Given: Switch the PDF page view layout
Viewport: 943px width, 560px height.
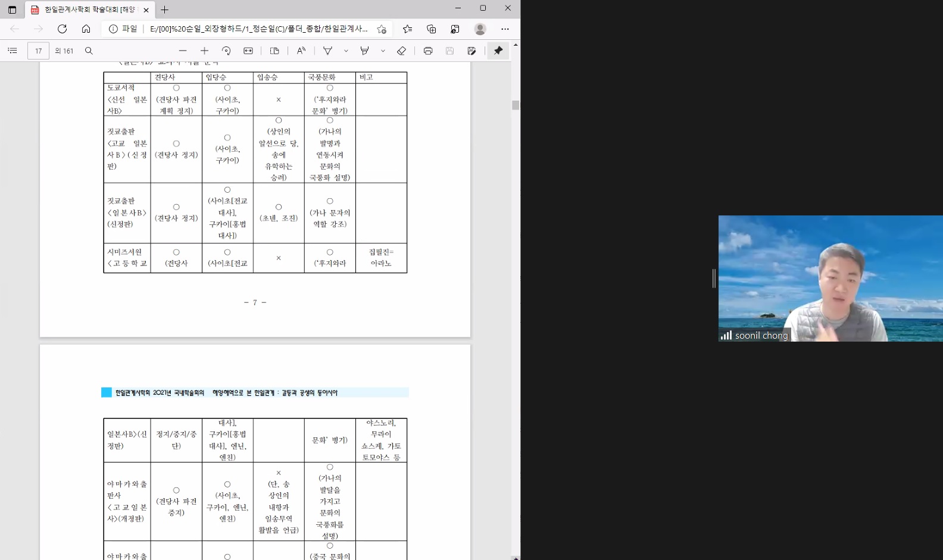Looking at the screenshot, I should (x=274, y=51).
